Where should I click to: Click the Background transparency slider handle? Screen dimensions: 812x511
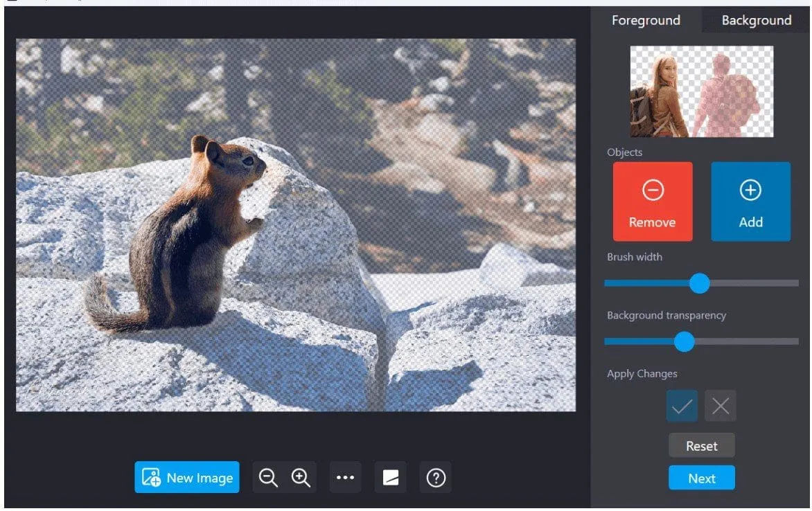pos(685,341)
